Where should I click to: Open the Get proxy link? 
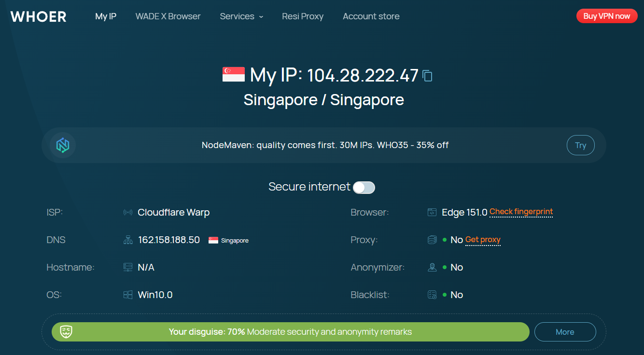pos(483,240)
